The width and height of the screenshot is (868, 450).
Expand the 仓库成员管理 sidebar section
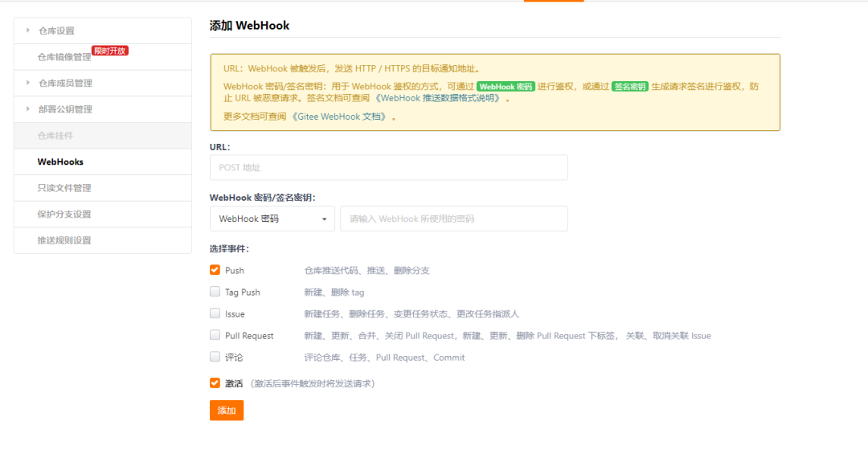(x=102, y=83)
